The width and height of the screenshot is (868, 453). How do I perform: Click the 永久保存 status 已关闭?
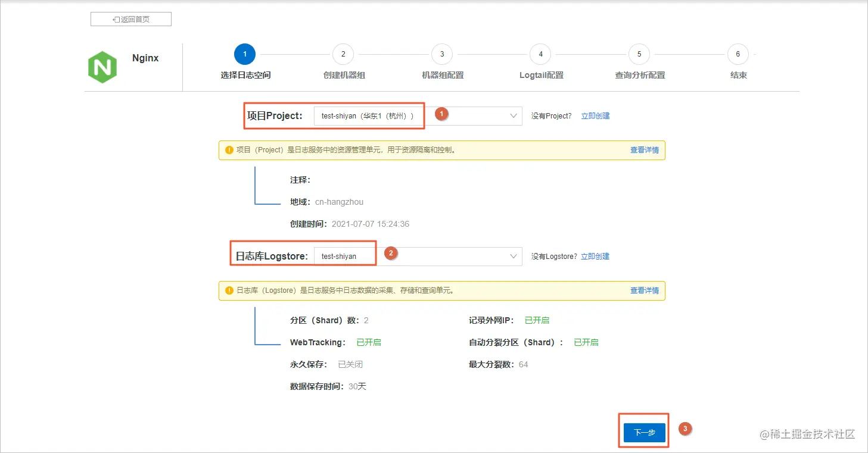click(x=350, y=364)
